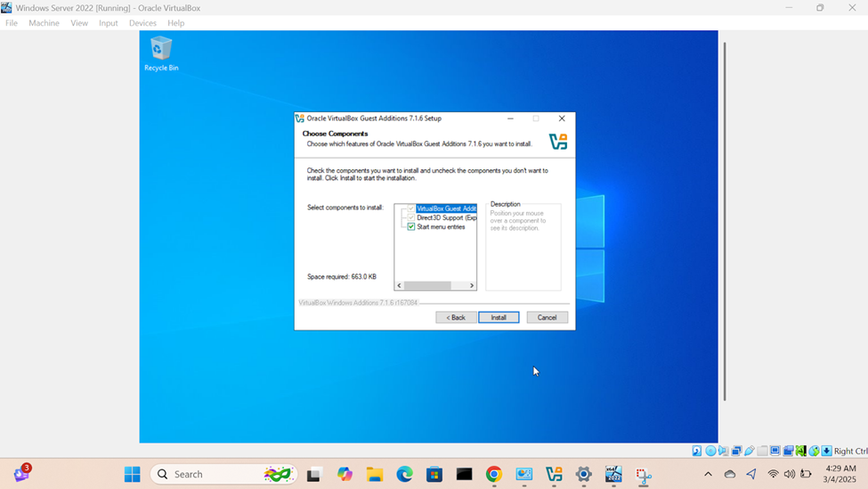Image resolution: width=868 pixels, height=489 pixels.
Task: Toggle the Start menu entries checkbox
Action: coord(411,226)
